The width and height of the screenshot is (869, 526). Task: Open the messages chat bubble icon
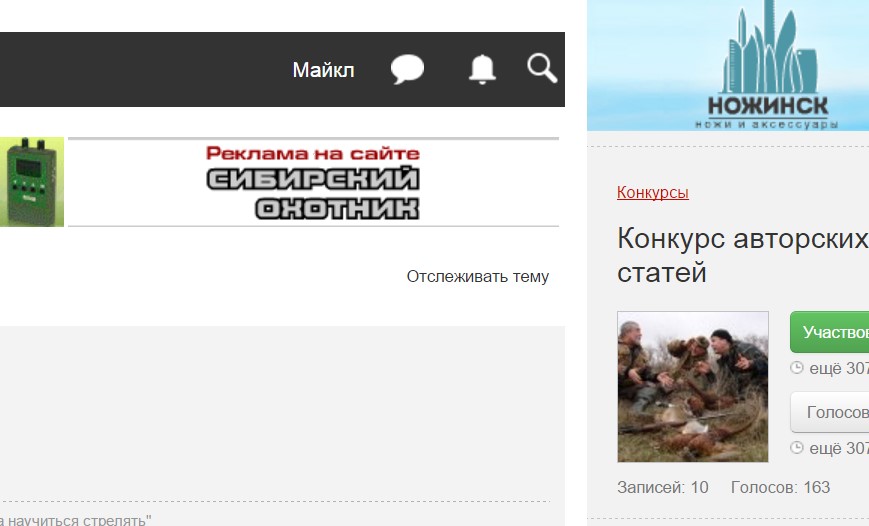407,70
